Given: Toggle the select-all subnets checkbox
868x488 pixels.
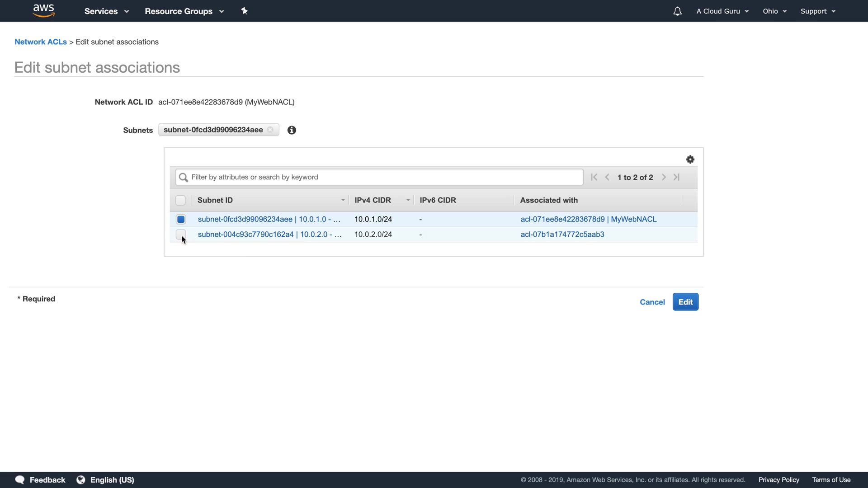Looking at the screenshot, I should [180, 200].
